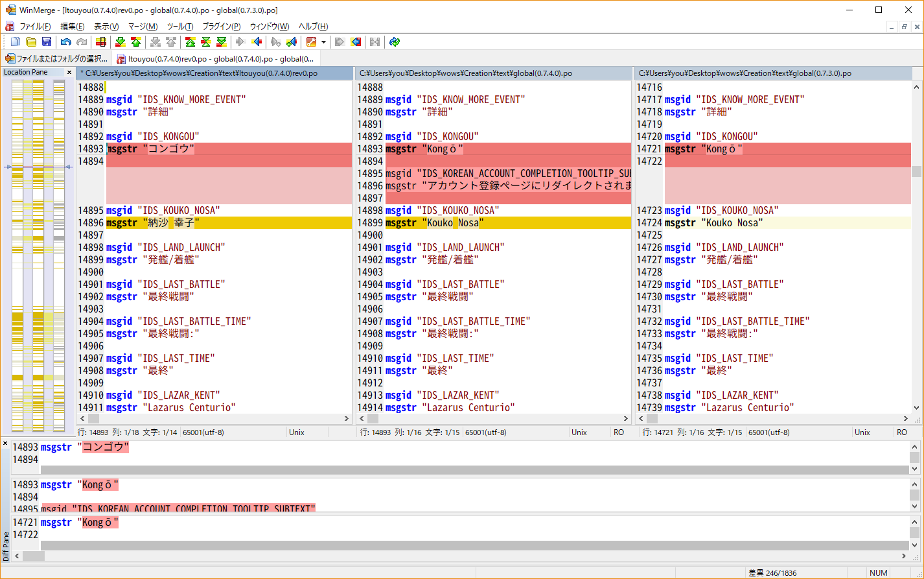Click the Redo arrow icon
Image resolution: width=924 pixels, height=579 pixels.
(81, 42)
